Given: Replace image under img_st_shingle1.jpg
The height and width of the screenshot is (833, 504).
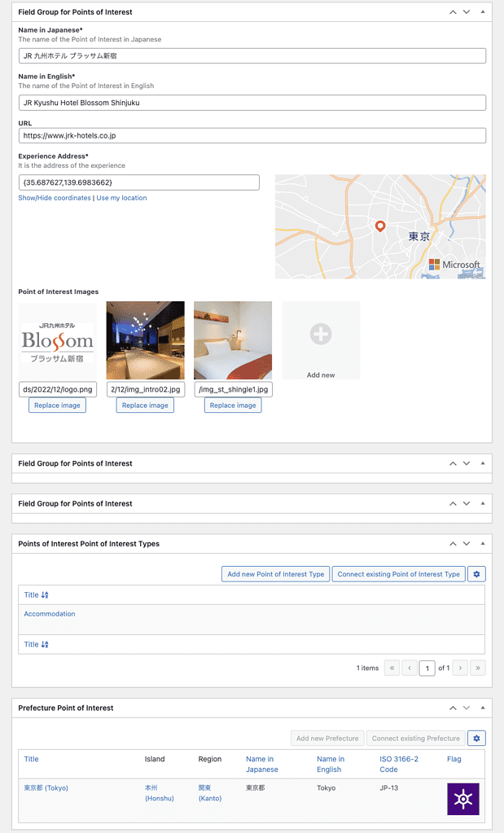Looking at the screenshot, I should (233, 406).
